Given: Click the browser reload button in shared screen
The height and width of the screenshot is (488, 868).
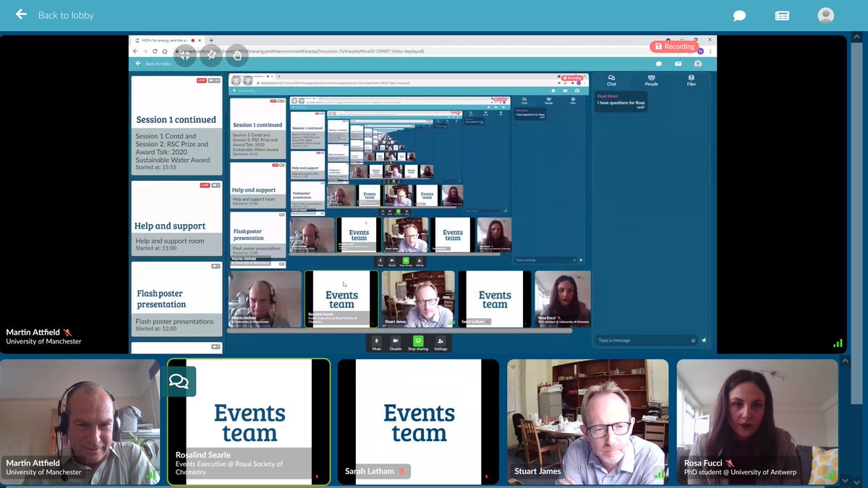Looking at the screenshot, I should (x=155, y=51).
